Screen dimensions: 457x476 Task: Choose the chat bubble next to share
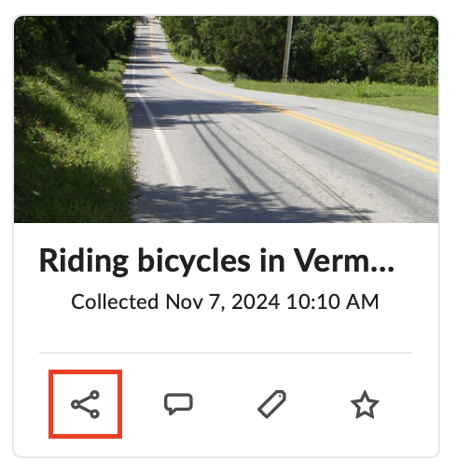pyautogui.click(x=178, y=404)
